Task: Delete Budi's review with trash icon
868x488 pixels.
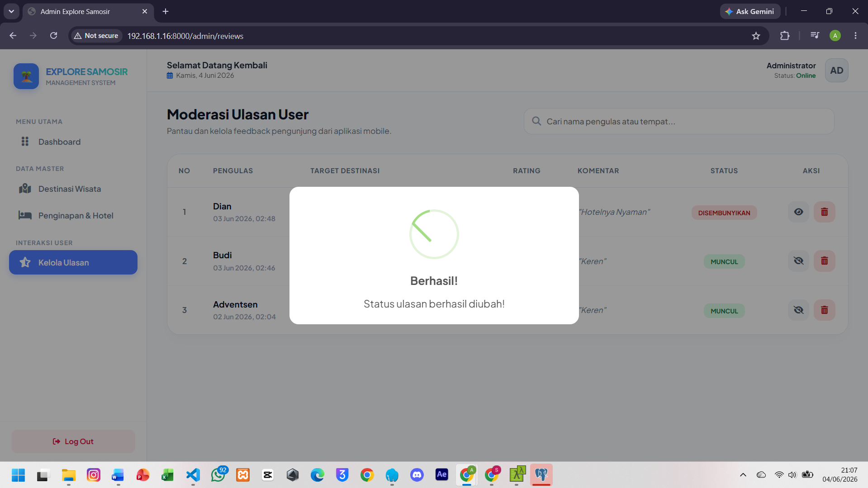Action: point(824,261)
